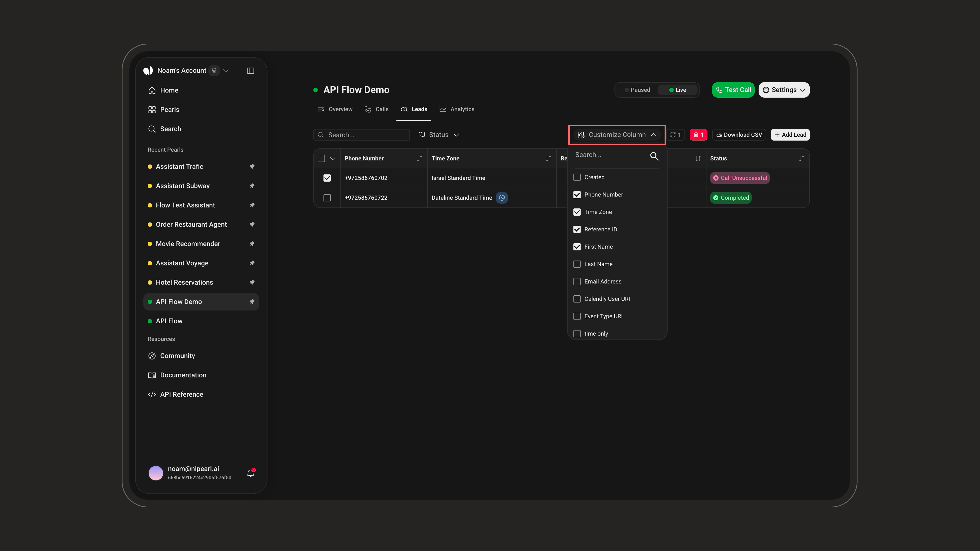
Task: Click the account badge icon
Action: pyautogui.click(x=214, y=71)
